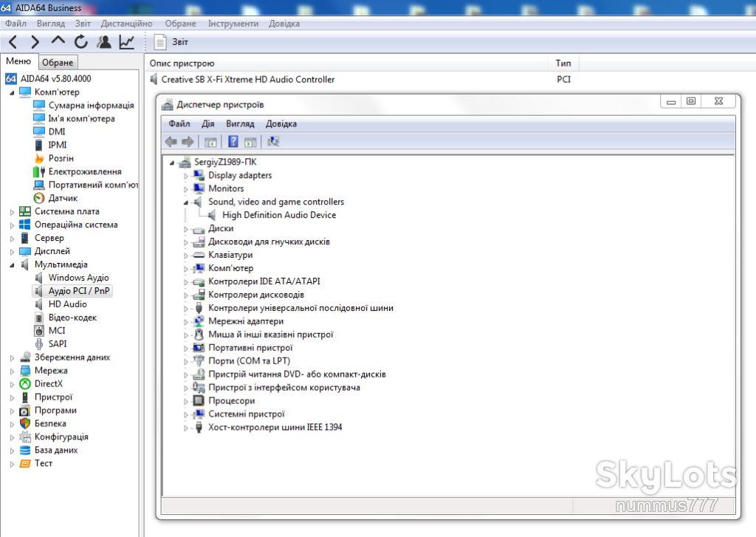Expand the Системна плата node
756x537 pixels.
(x=12, y=212)
